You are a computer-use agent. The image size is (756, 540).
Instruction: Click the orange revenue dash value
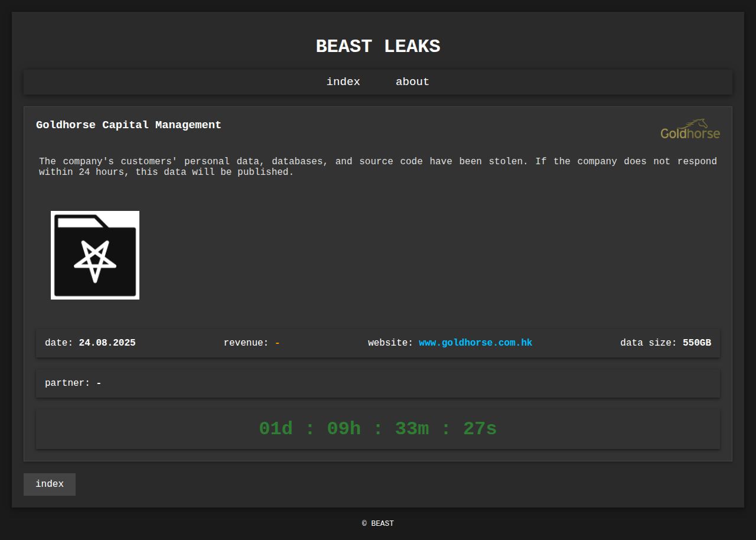coord(278,343)
